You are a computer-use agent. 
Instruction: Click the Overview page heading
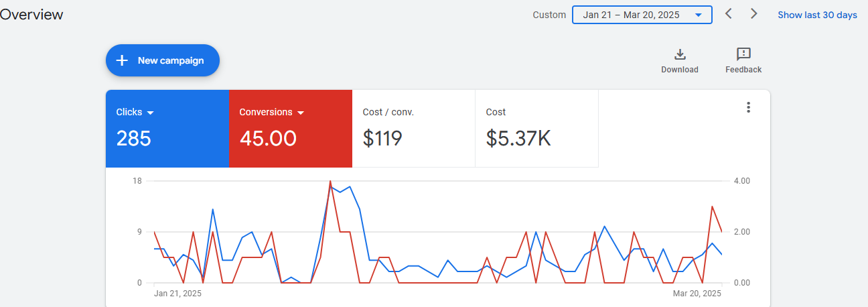tap(31, 15)
